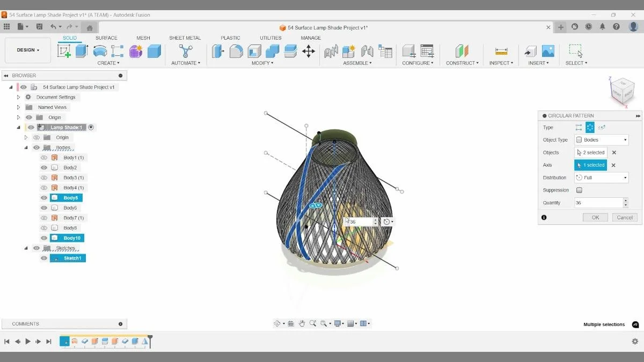Click the Quantity field in dialog
Screen dimensions: 644x362
click(x=598, y=203)
